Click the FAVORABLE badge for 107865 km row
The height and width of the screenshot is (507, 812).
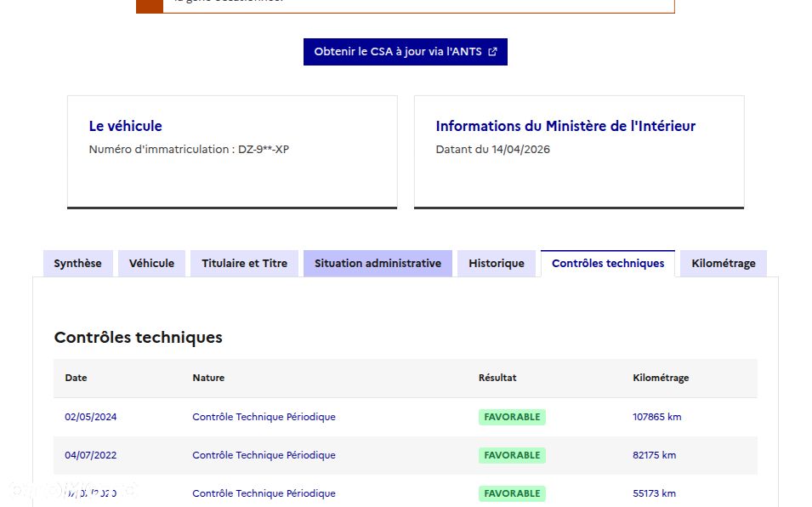point(512,417)
